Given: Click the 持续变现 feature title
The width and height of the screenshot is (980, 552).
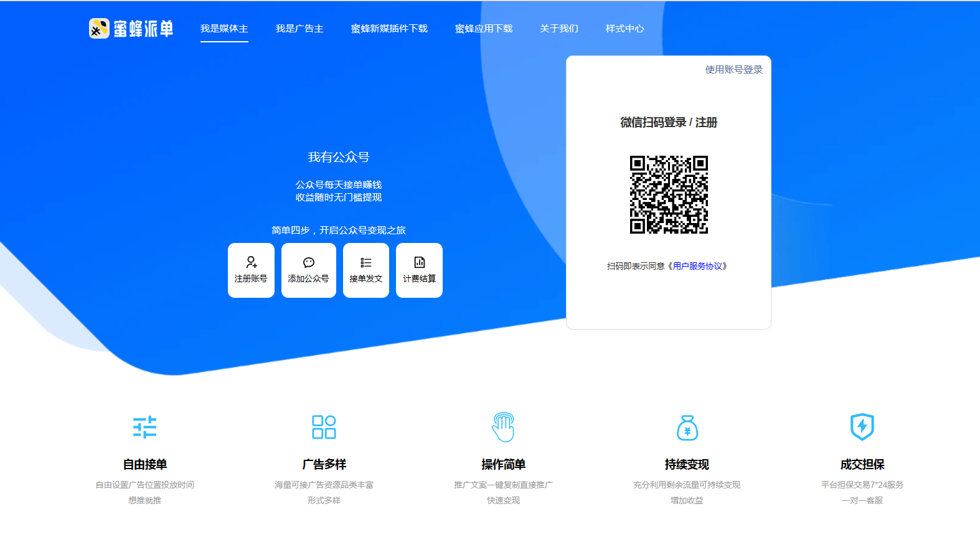Looking at the screenshot, I should (x=687, y=464).
